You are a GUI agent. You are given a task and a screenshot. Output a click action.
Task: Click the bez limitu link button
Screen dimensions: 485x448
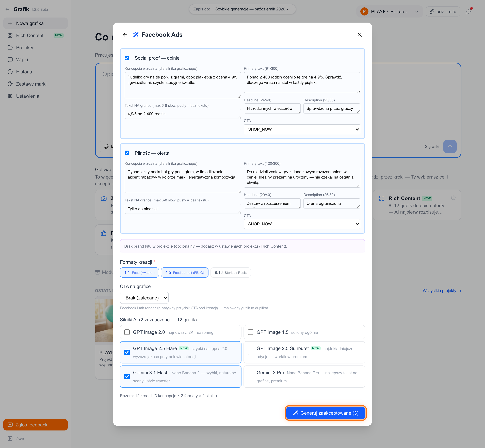click(443, 11)
